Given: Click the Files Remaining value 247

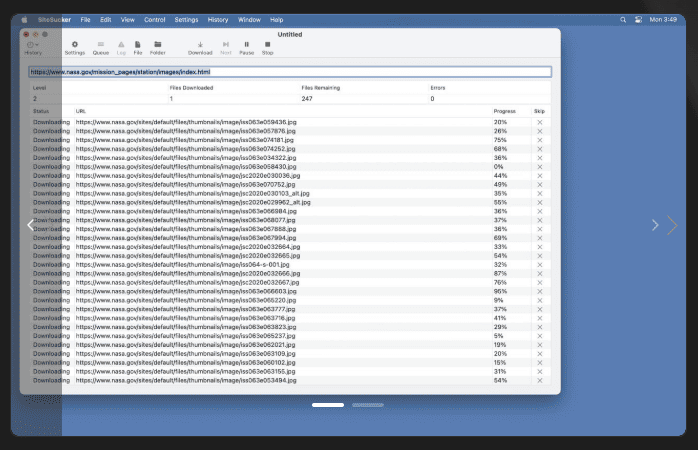Looking at the screenshot, I should (307, 99).
